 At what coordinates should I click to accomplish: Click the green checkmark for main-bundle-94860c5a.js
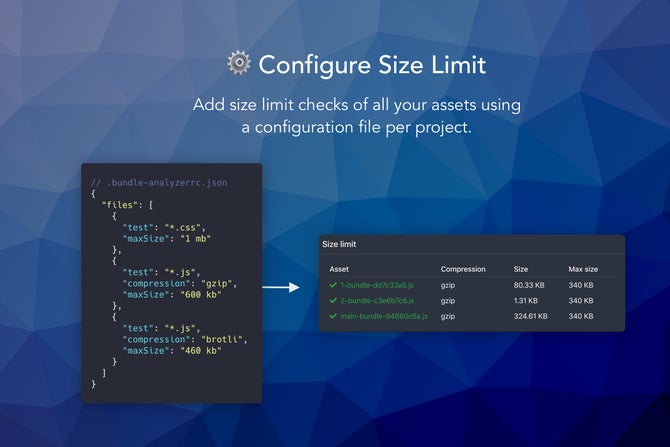[x=333, y=316]
